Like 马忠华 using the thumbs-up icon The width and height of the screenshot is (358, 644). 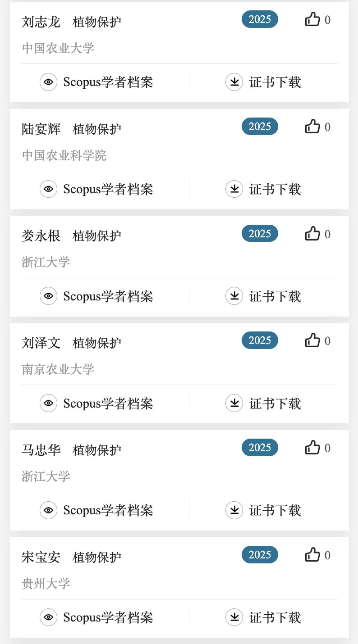tap(312, 448)
